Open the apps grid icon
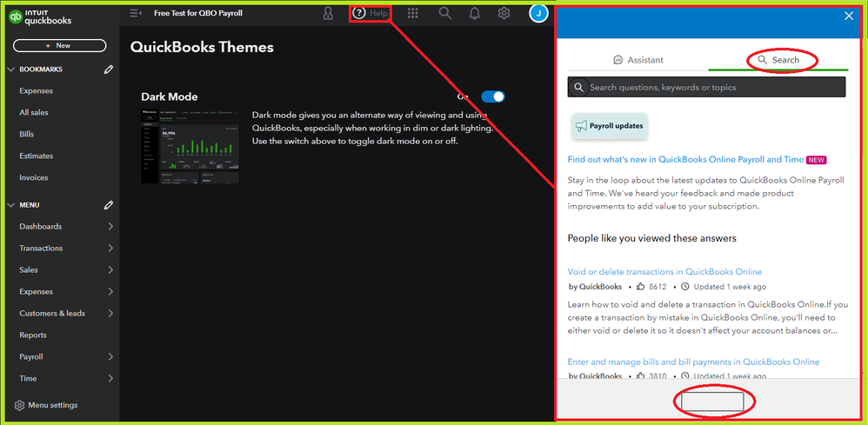This screenshot has height=425, width=868. [412, 13]
